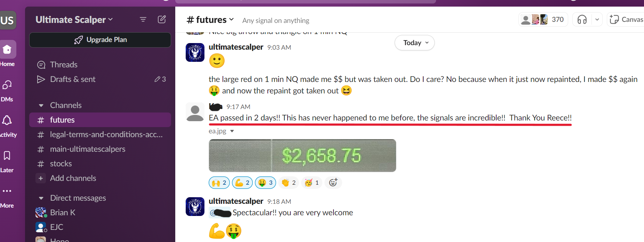Open the Activity bell icon

(7, 125)
